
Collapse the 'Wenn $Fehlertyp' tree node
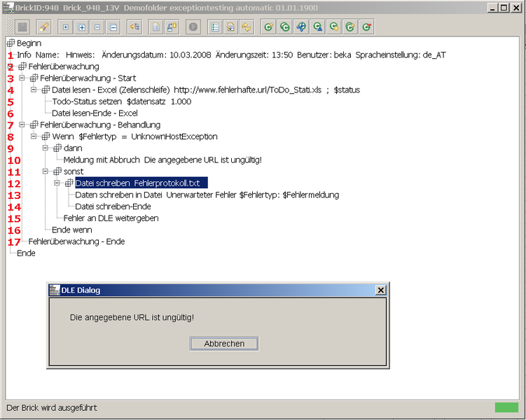point(34,136)
